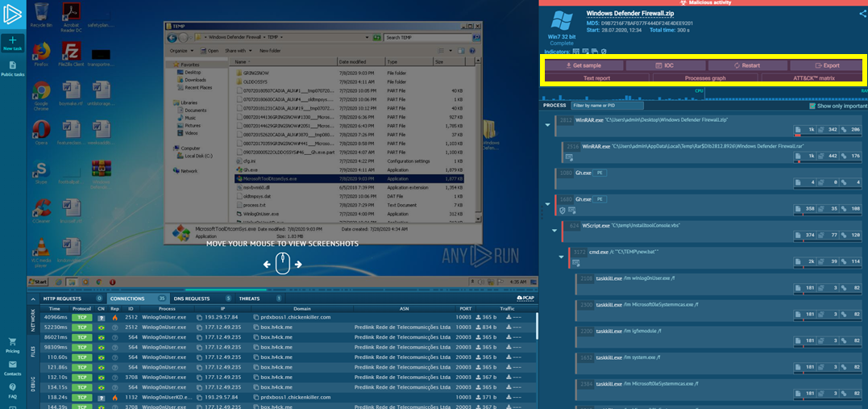Collapse Gh.exe 1680 process tree
The height and width of the screenshot is (409, 868).
(x=548, y=204)
